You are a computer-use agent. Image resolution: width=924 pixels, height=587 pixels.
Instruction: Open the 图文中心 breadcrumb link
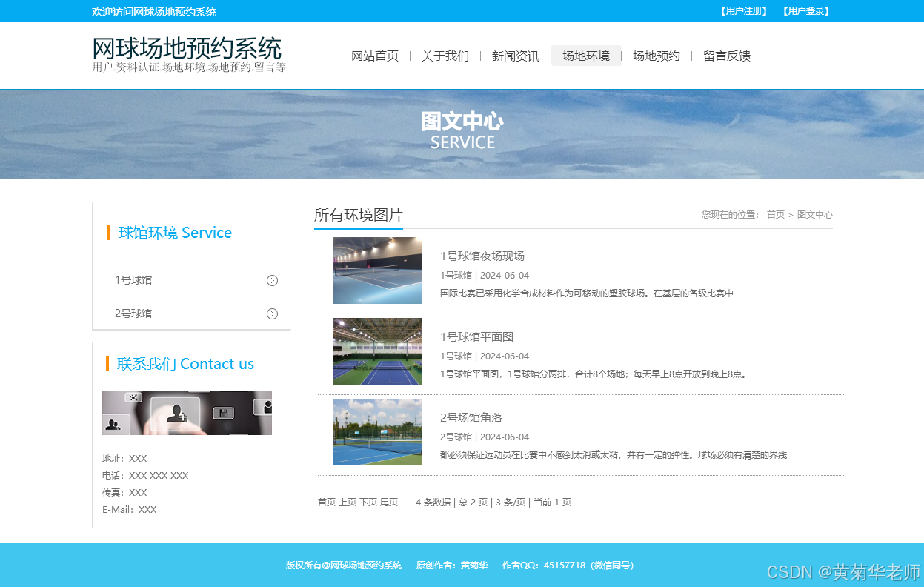pyautogui.click(x=814, y=214)
